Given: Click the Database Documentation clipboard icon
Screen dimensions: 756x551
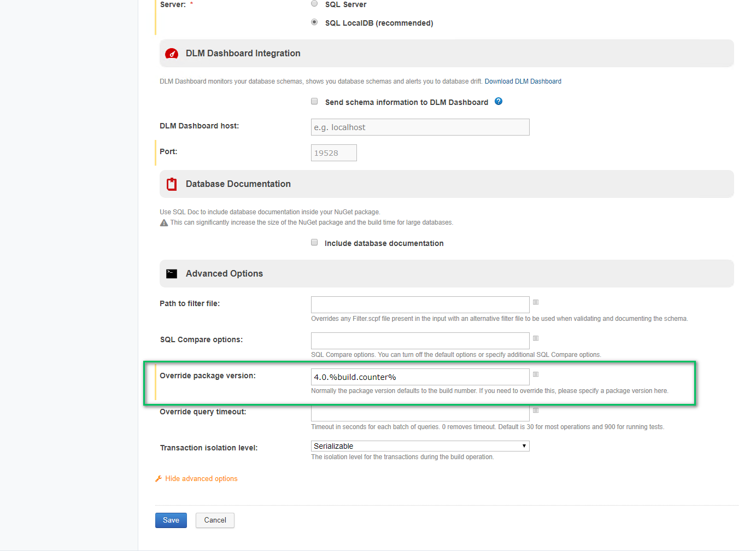Looking at the screenshot, I should [172, 184].
